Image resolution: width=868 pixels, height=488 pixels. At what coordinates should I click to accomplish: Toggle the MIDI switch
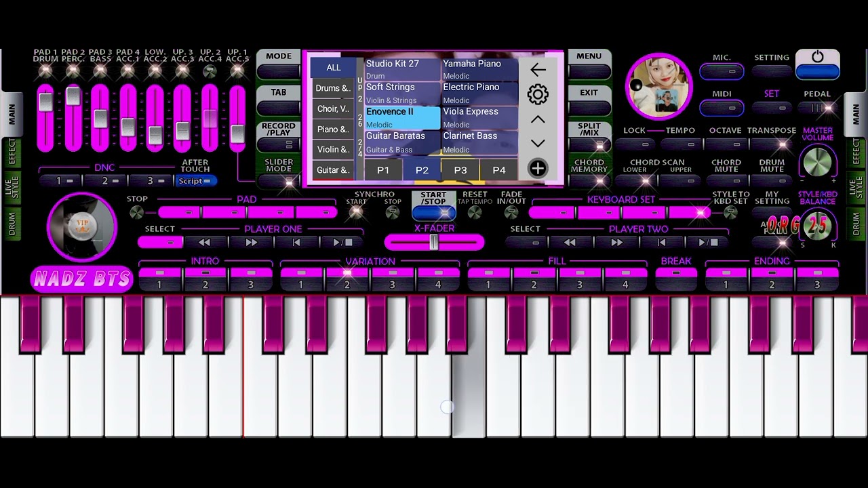click(722, 107)
